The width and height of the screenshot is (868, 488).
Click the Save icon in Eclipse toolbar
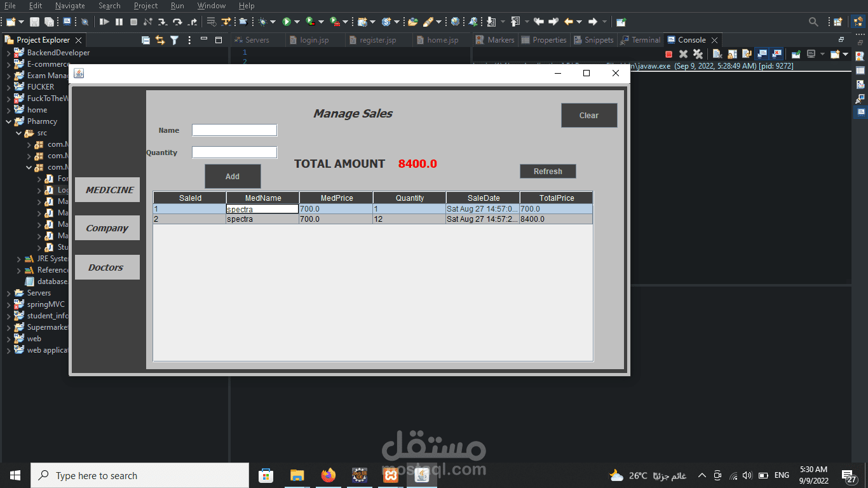tap(34, 22)
